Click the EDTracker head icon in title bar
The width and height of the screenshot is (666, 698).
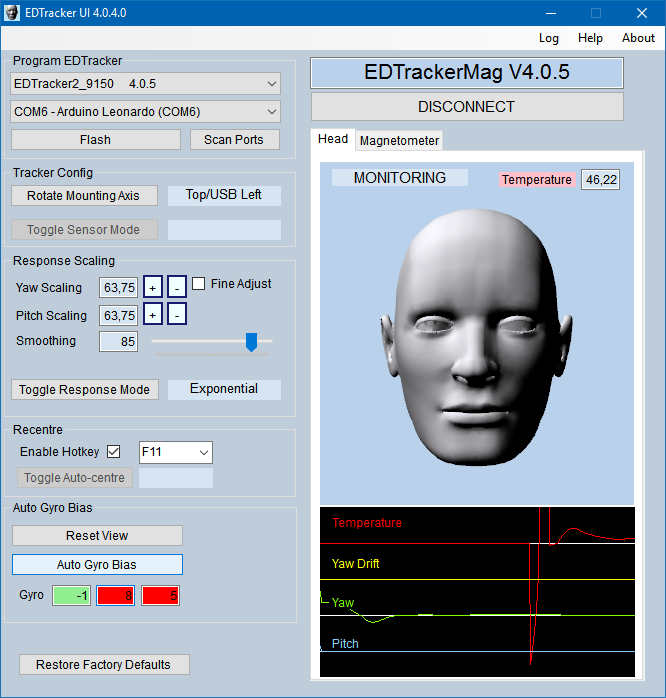12,12
